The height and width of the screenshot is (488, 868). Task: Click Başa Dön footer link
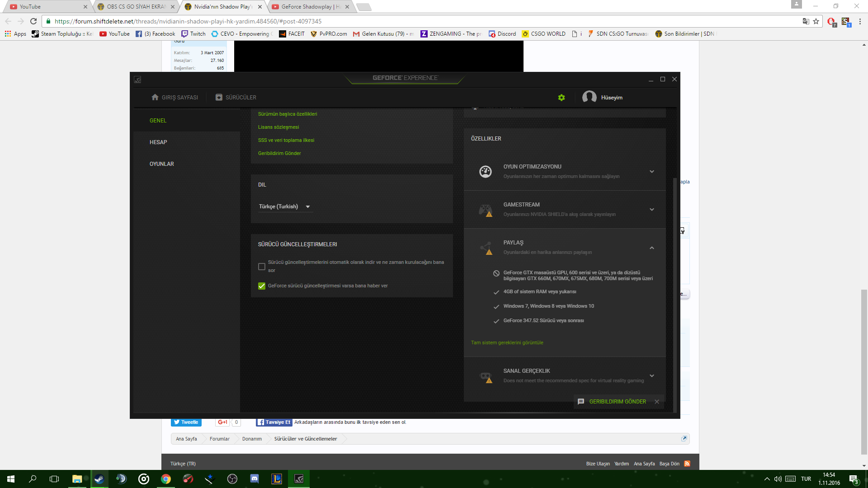tap(669, 464)
